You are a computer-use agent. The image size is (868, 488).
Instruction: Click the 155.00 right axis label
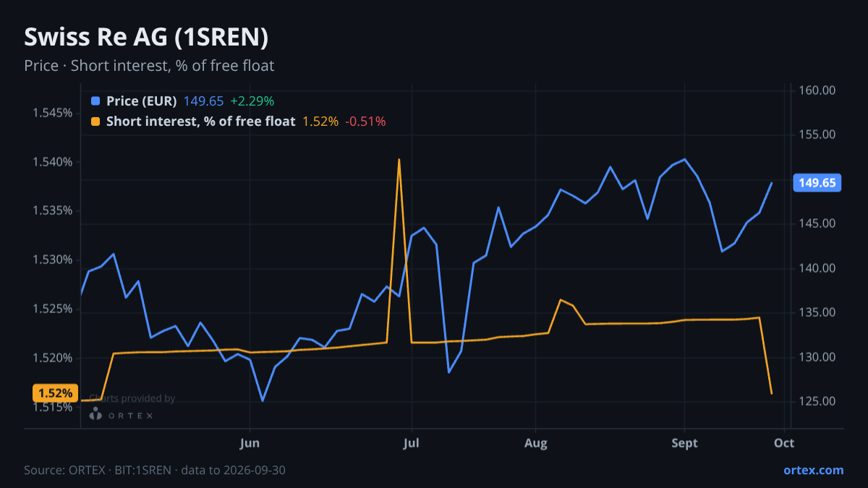[x=817, y=134]
